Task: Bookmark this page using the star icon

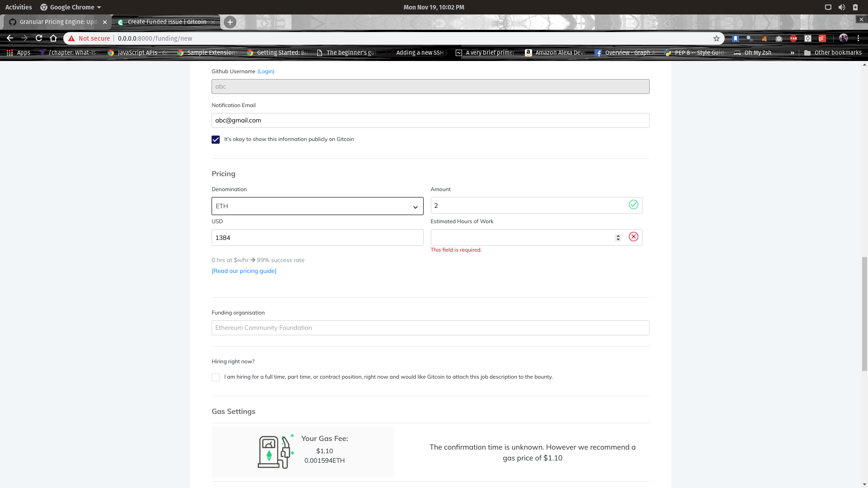Action: [716, 38]
